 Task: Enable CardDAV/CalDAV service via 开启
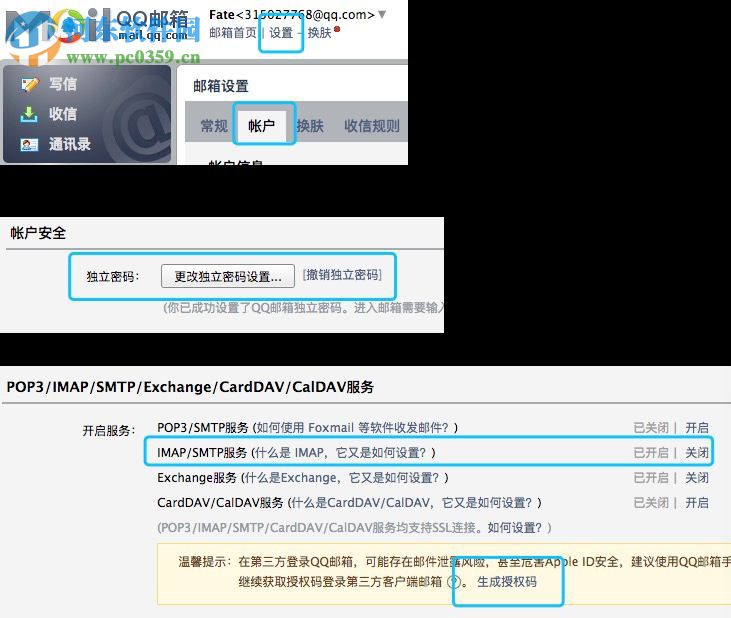point(697,503)
